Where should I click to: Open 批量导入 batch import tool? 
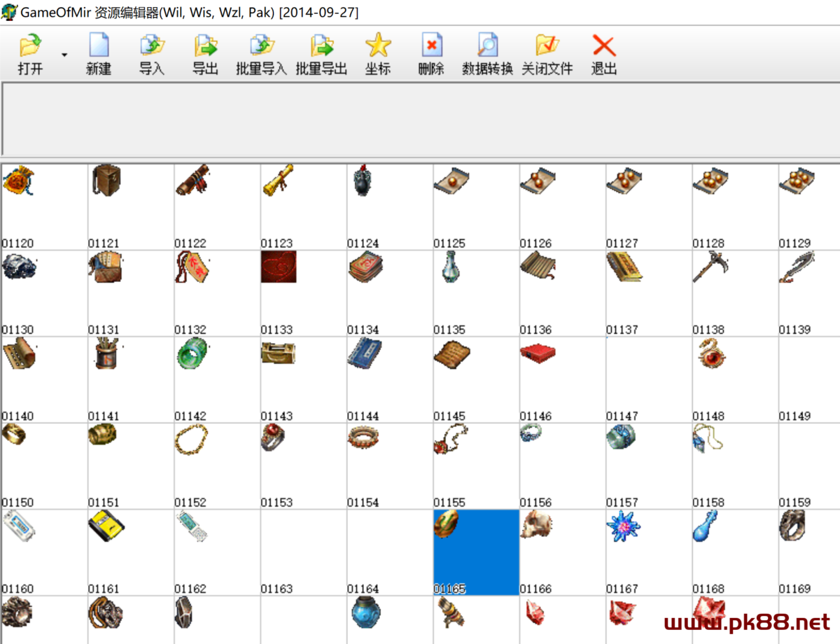(x=261, y=47)
